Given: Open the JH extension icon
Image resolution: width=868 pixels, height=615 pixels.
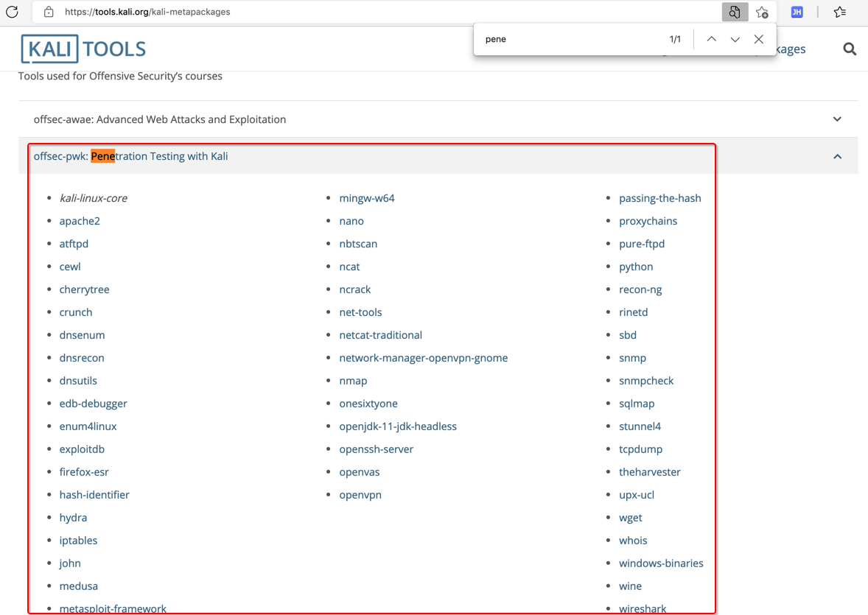Looking at the screenshot, I should [797, 12].
